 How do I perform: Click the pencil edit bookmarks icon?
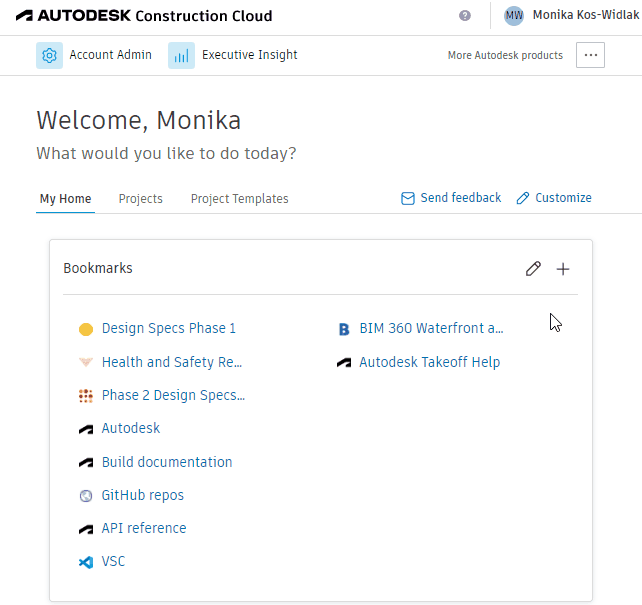coord(534,269)
